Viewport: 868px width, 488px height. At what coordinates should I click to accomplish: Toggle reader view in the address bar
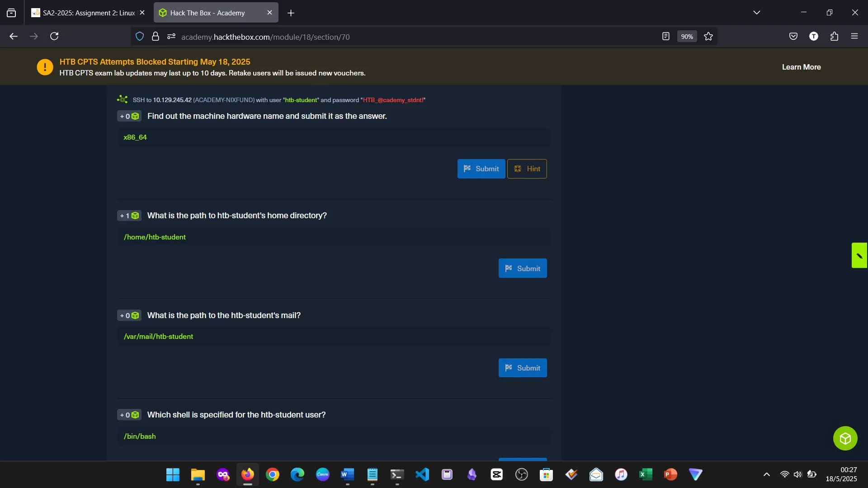click(665, 36)
